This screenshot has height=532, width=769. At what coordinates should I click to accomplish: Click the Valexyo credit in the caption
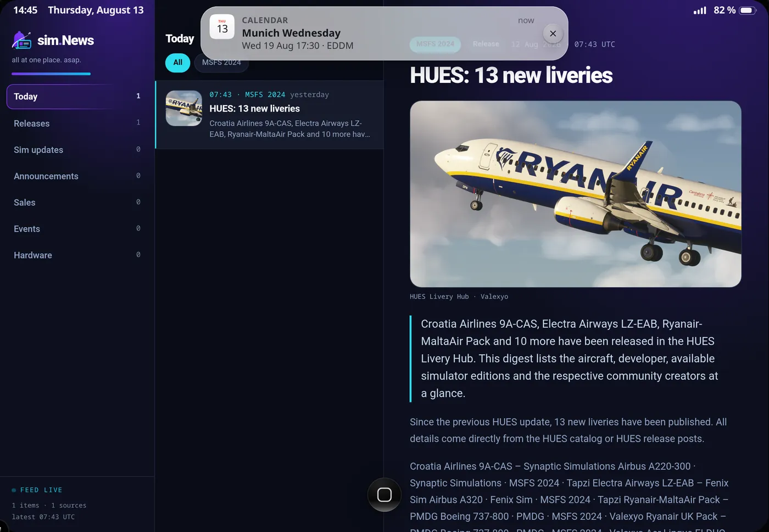(x=494, y=296)
